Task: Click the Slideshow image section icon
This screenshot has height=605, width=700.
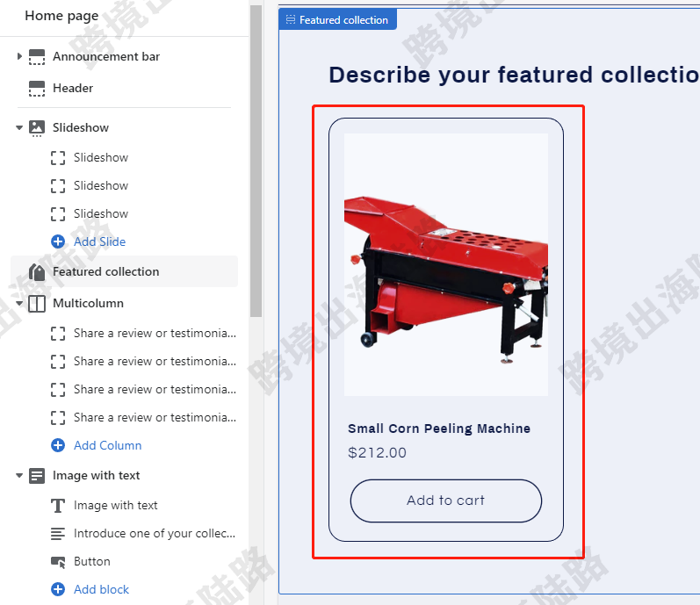Action: point(37,128)
